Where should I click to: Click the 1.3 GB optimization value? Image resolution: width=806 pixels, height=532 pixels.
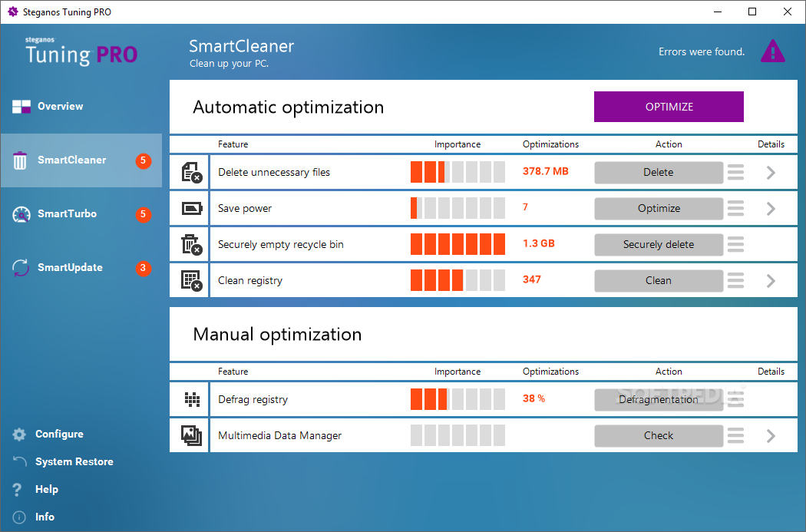(x=539, y=243)
